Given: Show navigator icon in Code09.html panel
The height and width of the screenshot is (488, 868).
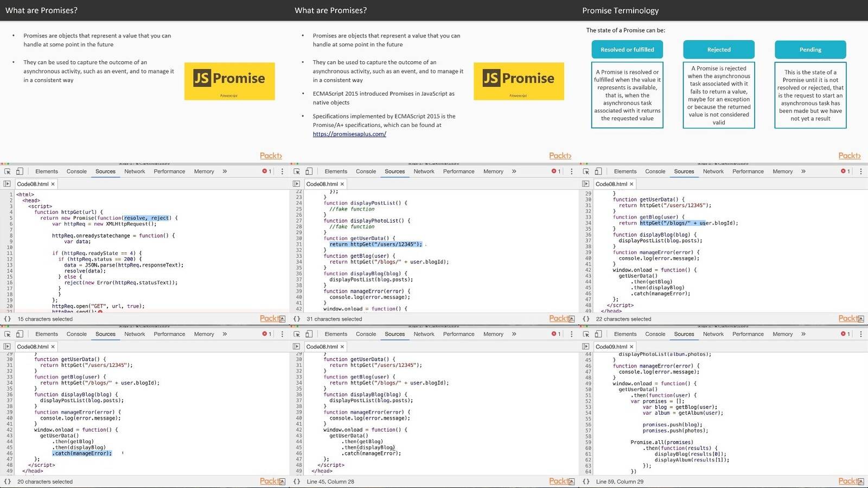Looking at the screenshot, I should (585, 346).
